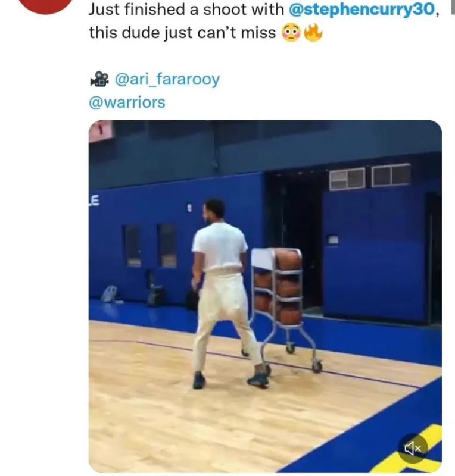
Task: Click the red sign in the video's top-left corner
Action: point(100,131)
